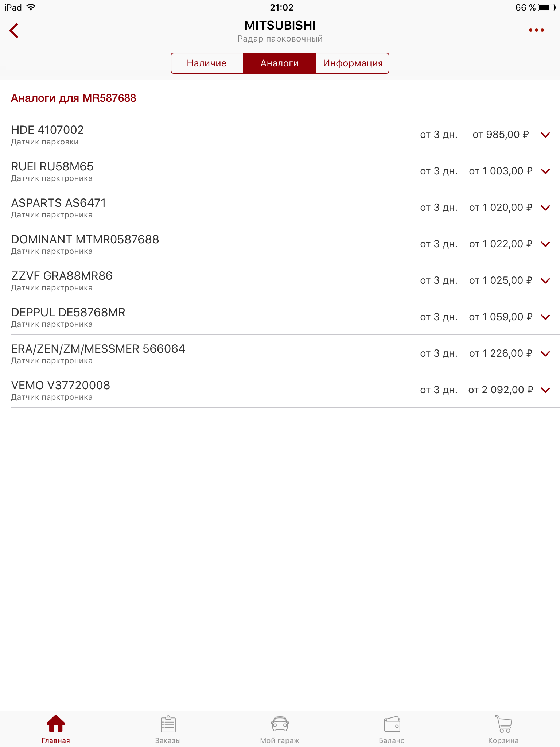Screen dimensions: 560x747
Task: Open the three-dot more options menu
Action: pos(536,30)
